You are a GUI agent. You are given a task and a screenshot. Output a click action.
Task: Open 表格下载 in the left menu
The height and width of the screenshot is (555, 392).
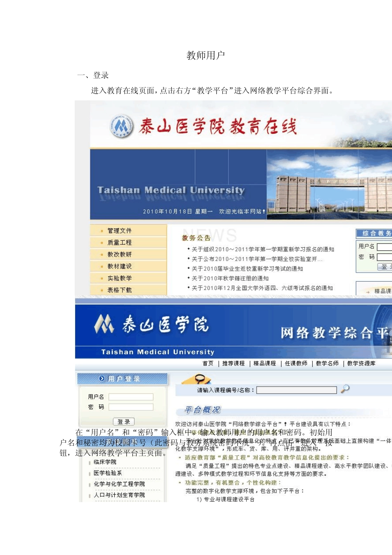pos(120,290)
